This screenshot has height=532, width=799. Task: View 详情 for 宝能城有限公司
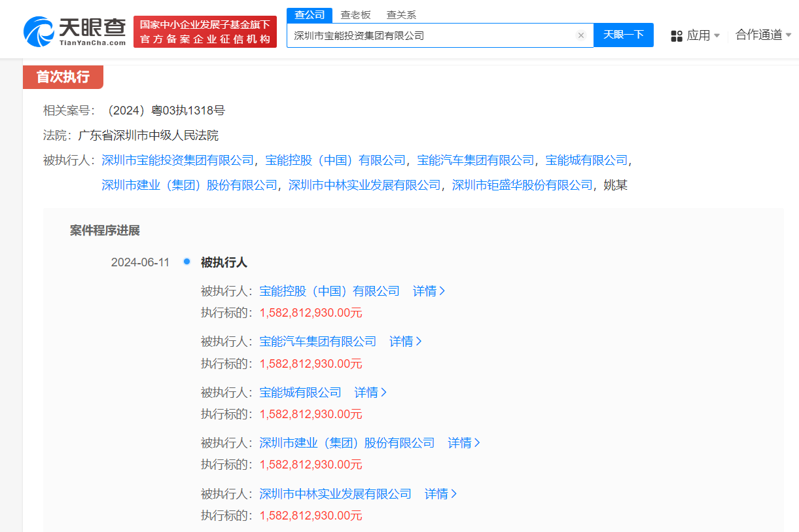371,393
